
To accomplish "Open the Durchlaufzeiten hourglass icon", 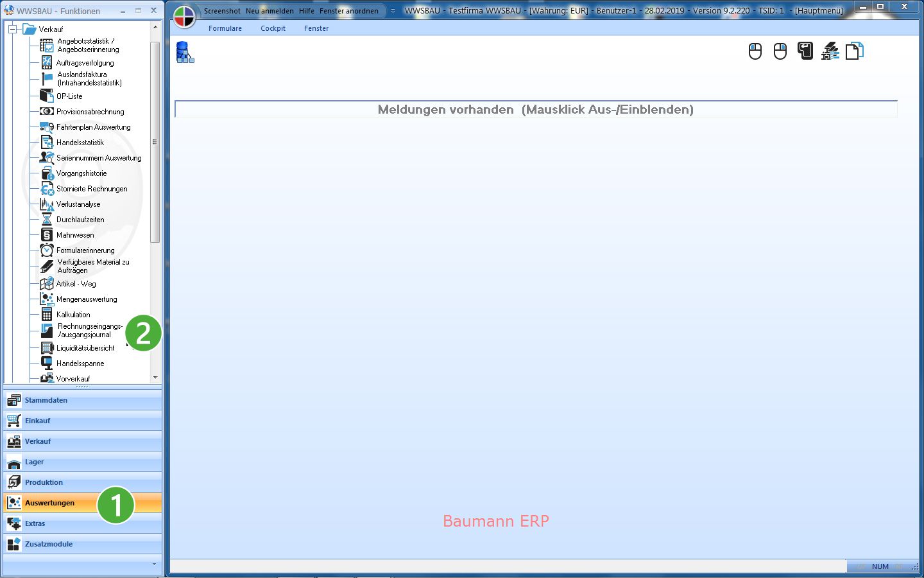I will (x=47, y=220).
